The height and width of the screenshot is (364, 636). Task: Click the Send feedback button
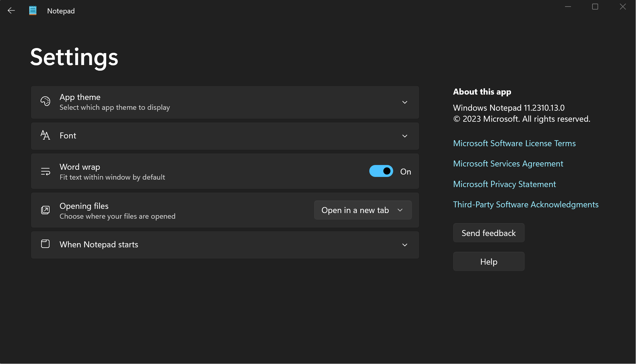(489, 233)
